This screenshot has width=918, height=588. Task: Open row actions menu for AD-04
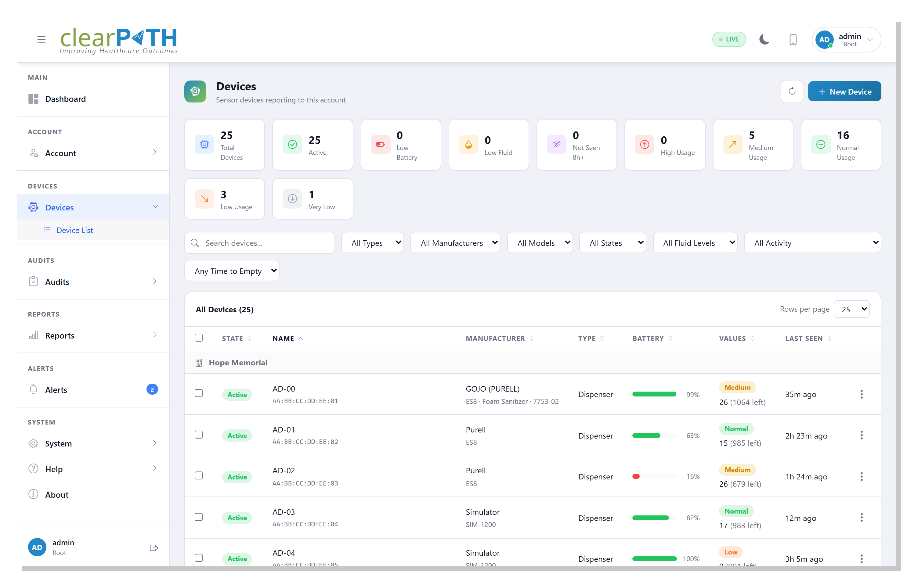point(861,559)
